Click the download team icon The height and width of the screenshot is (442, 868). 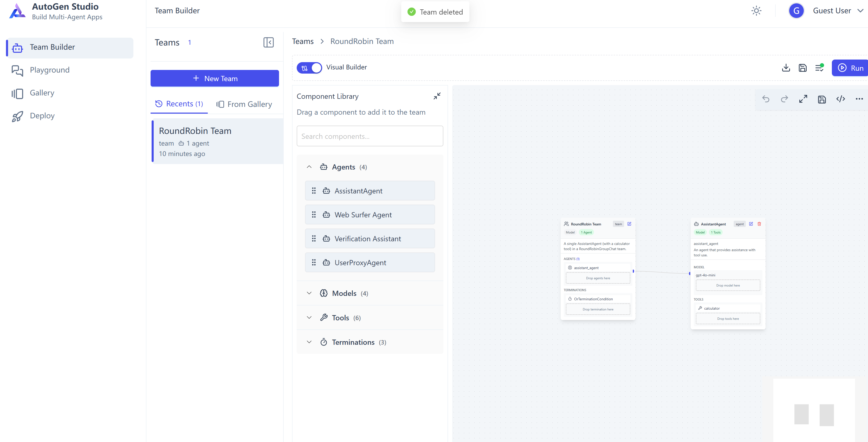(x=786, y=68)
